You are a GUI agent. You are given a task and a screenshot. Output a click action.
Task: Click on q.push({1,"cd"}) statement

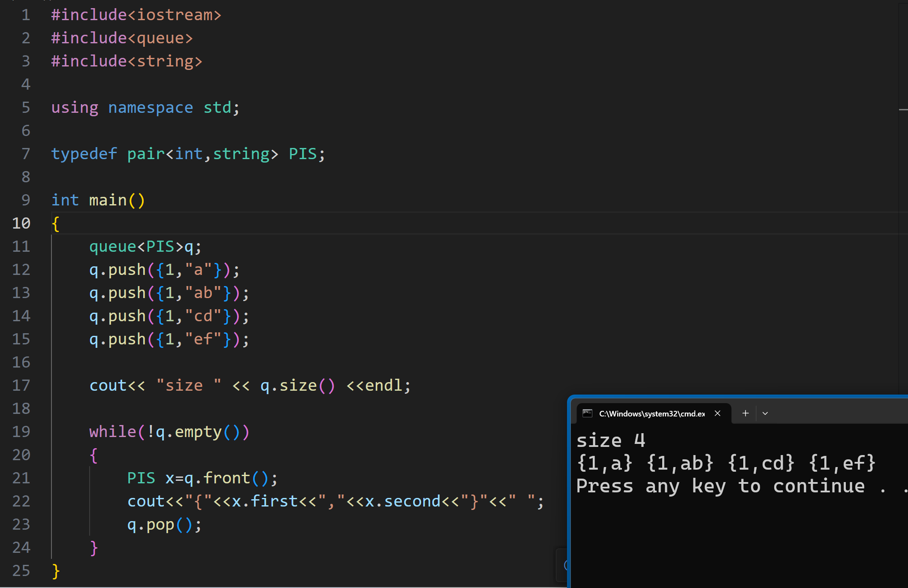169,316
